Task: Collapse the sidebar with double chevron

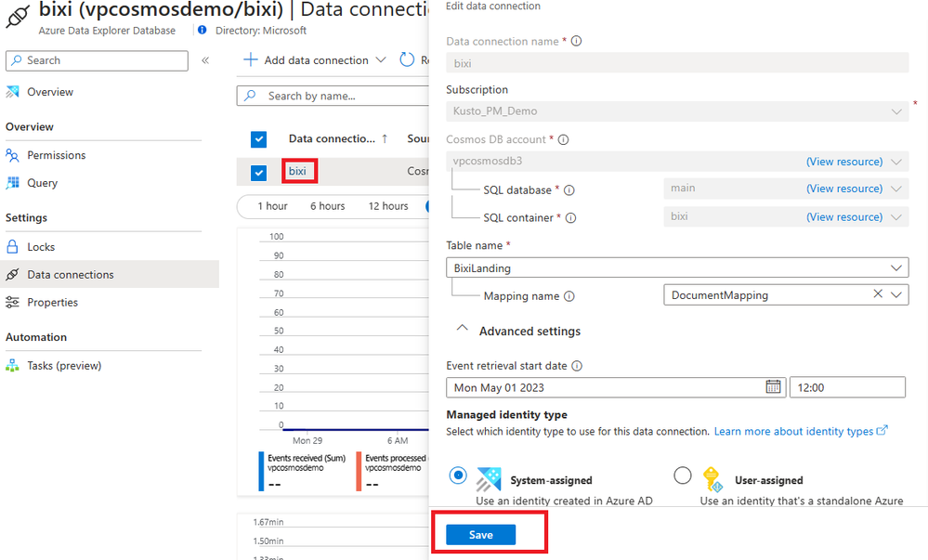Action: click(x=205, y=60)
